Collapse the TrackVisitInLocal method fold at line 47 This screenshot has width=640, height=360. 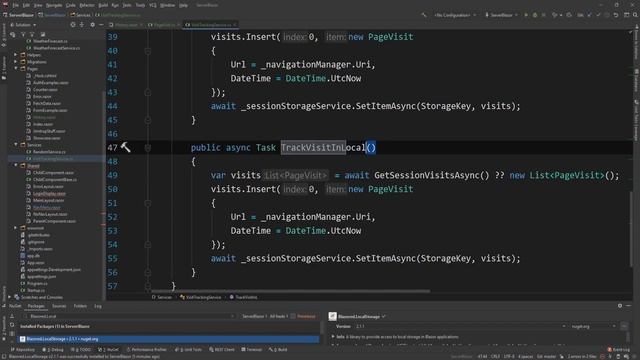click(148, 148)
